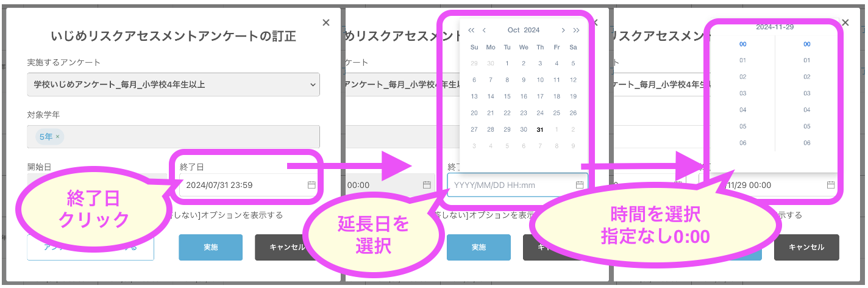Open the 2024 year selector in calendar header
The image size is (868, 288).
(x=532, y=30)
